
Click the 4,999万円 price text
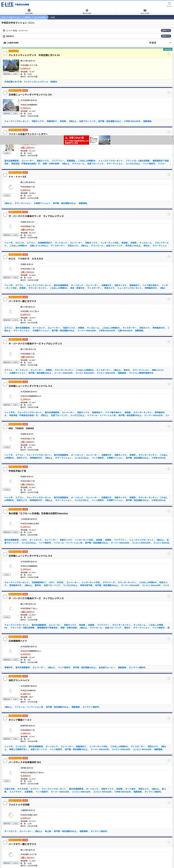(25, 654)
